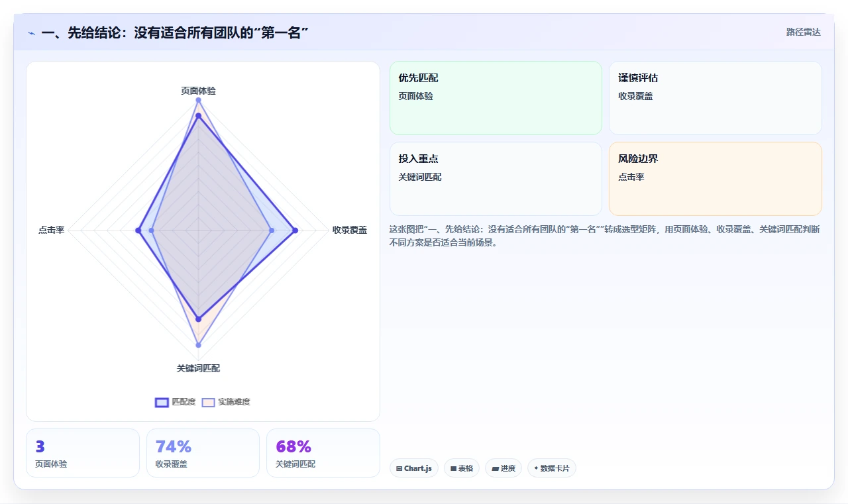Click the 进度 tag chip
The image size is (848, 504).
click(503, 468)
